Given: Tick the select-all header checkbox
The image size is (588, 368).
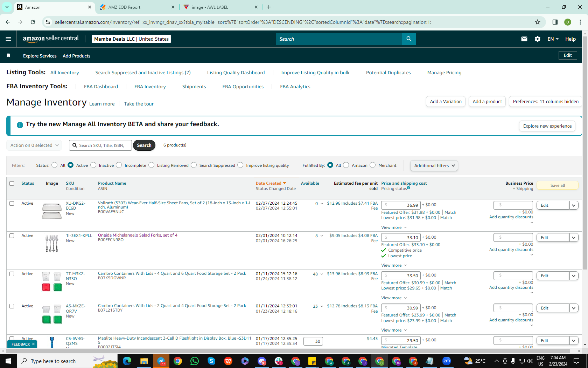Looking at the screenshot, I should click(12, 183).
